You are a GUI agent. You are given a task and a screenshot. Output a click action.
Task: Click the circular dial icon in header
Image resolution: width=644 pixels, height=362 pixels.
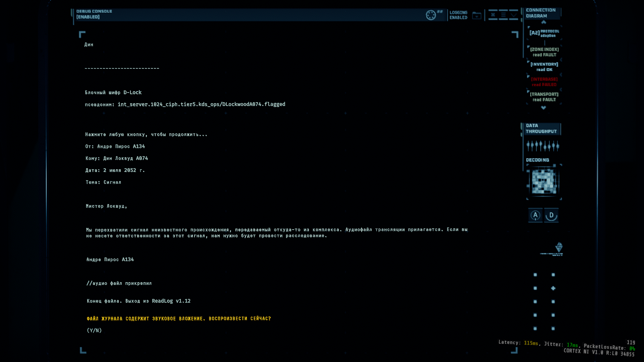coord(431,15)
